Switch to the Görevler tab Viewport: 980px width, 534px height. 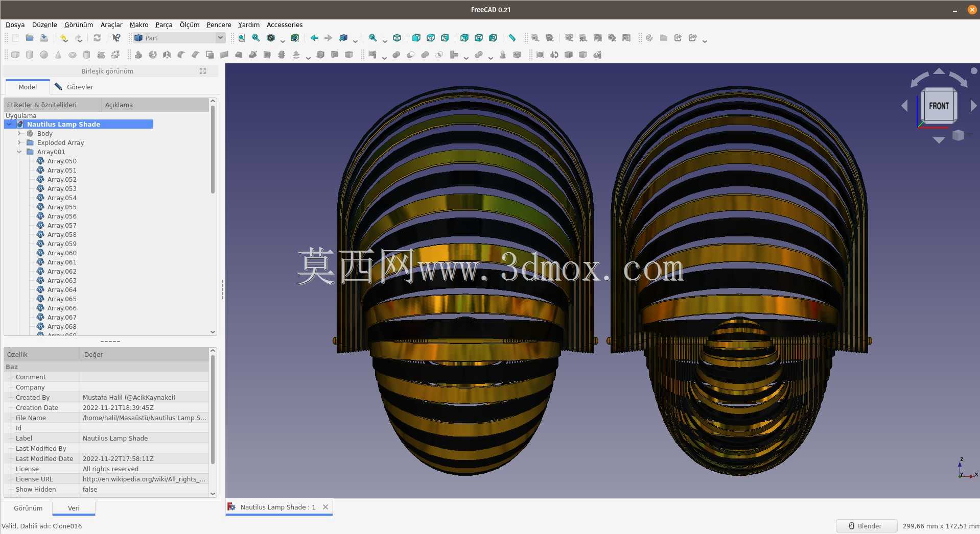tap(74, 87)
